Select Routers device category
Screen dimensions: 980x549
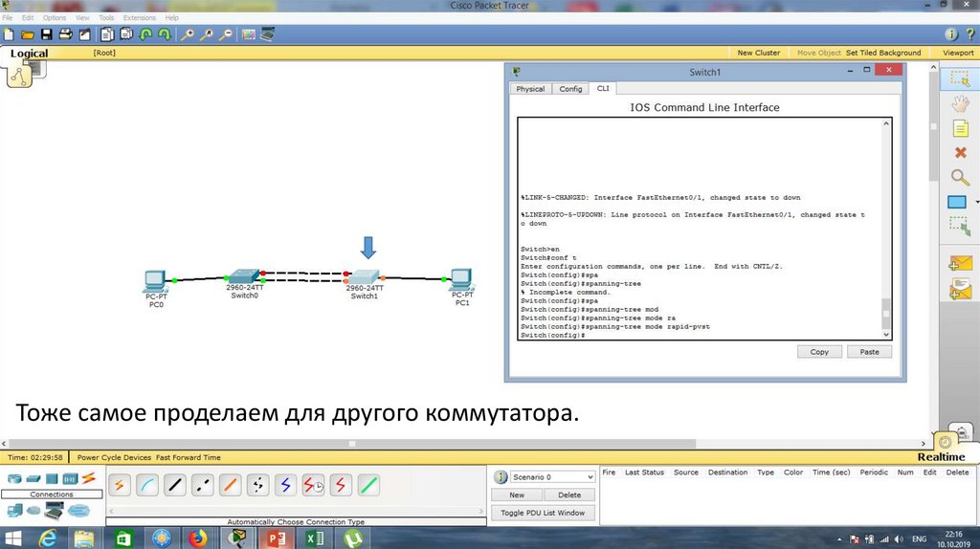pos(14,479)
